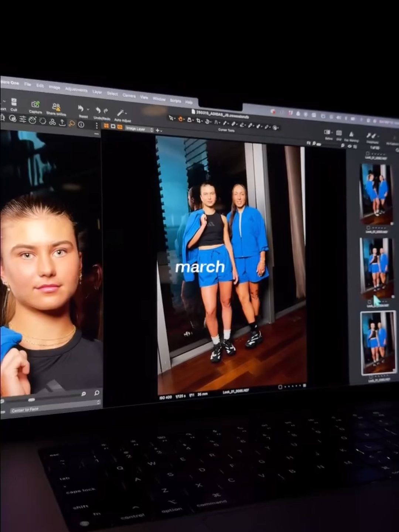Click the Before comparison button
Viewport: 399px width, 532px height.
click(x=327, y=132)
